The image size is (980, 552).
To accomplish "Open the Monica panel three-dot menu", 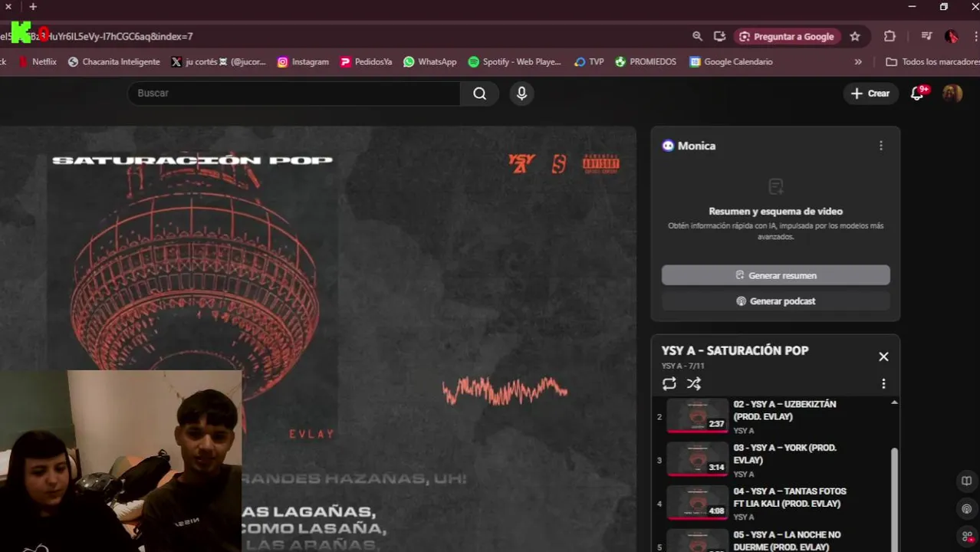I will 881,146.
